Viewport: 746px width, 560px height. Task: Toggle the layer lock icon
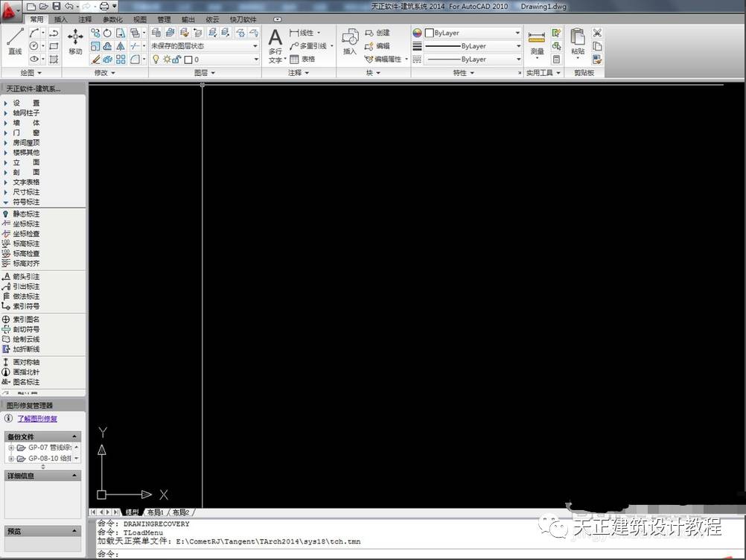coord(176,60)
